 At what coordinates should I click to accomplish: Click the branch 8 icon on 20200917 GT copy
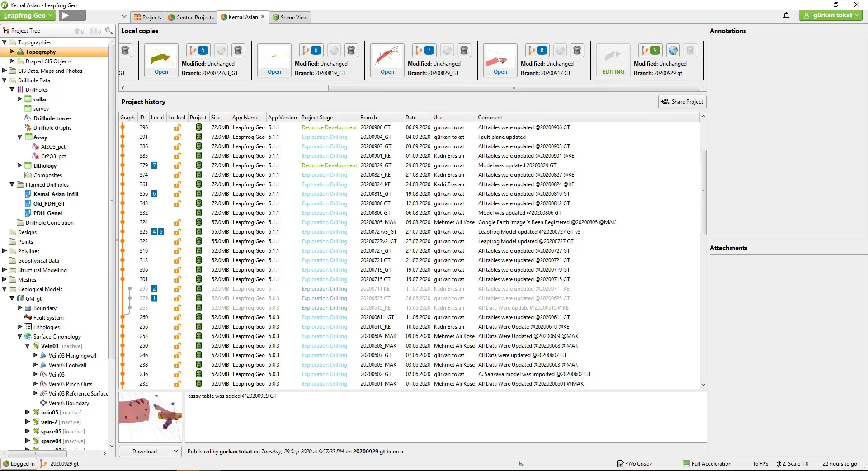point(537,50)
